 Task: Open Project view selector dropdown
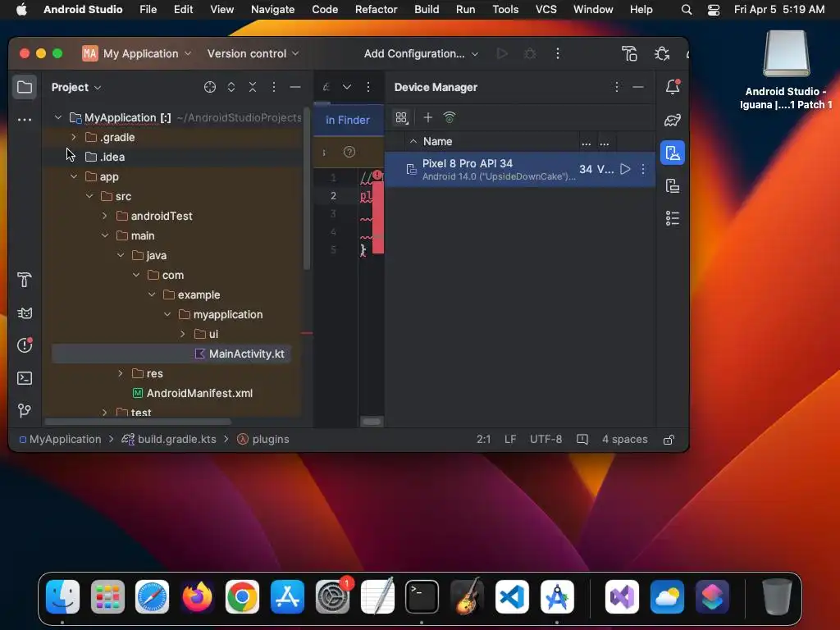pyautogui.click(x=76, y=87)
